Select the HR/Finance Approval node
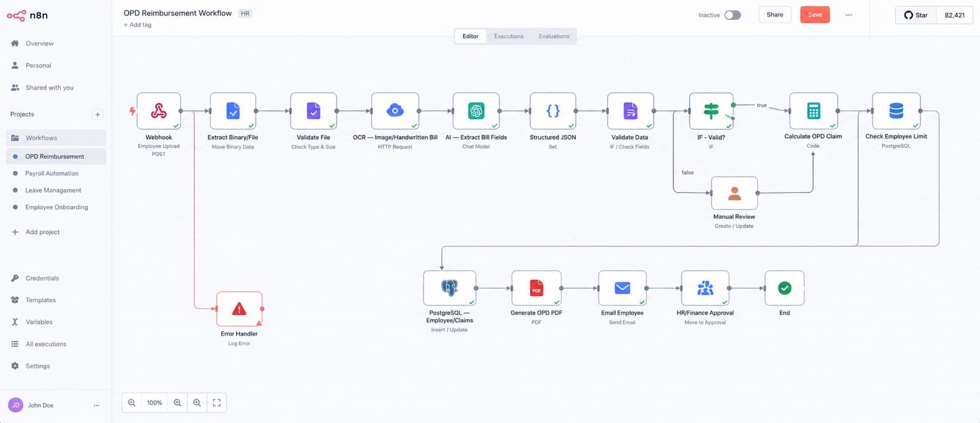Image resolution: width=980 pixels, height=423 pixels. click(x=705, y=288)
